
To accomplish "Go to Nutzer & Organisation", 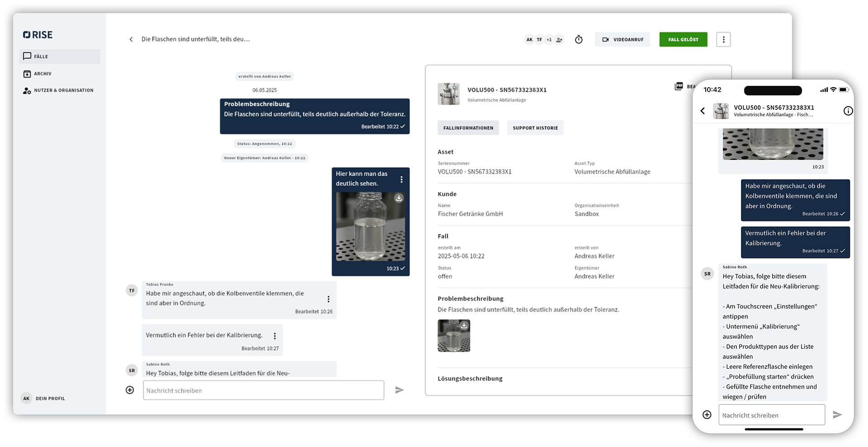I will click(63, 90).
